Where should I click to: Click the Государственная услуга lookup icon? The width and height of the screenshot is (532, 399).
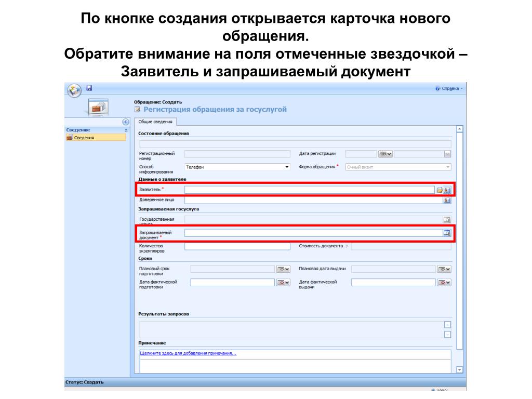point(447,220)
